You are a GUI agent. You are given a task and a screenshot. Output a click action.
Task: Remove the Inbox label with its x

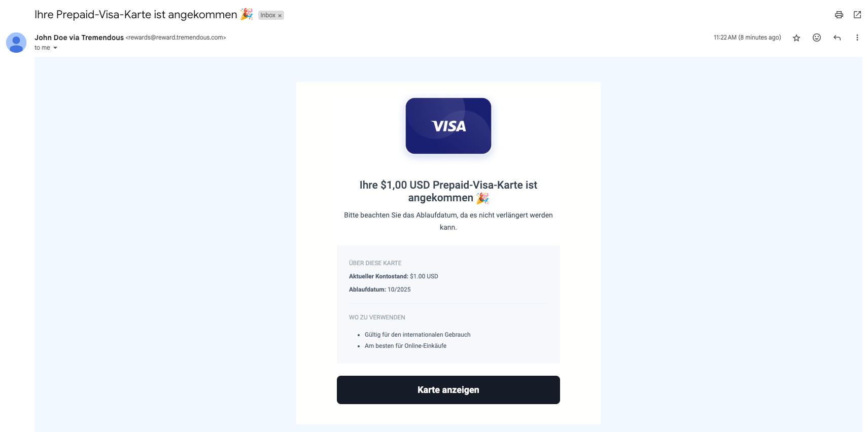pyautogui.click(x=280, y=16)
